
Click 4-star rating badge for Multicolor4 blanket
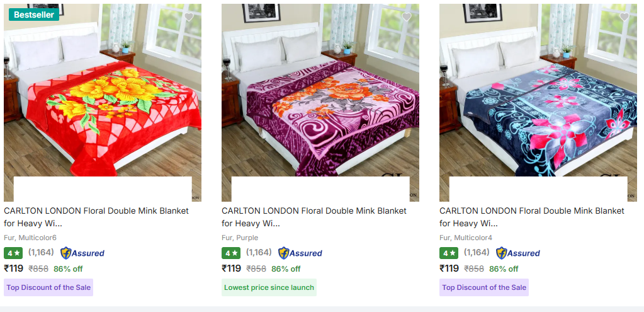click(x=449, y=253)
